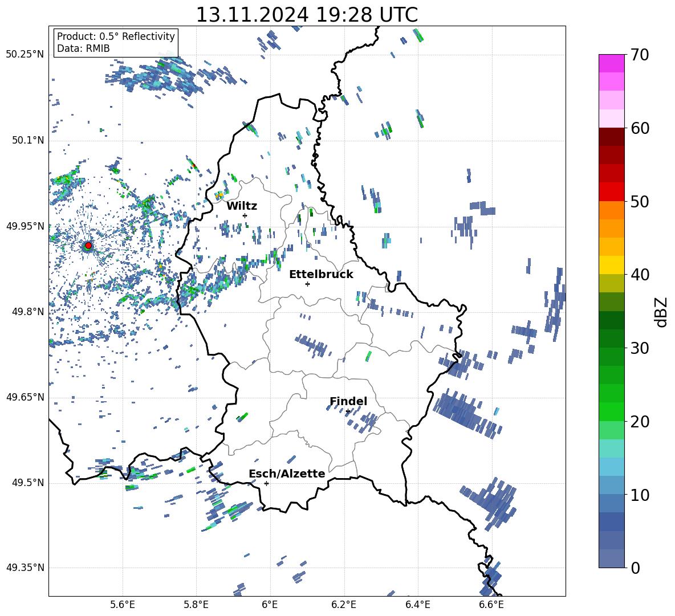The image size is (675, 616).
Task: Click the 5.8°E longitude label
Action: (x=196, y=605)
